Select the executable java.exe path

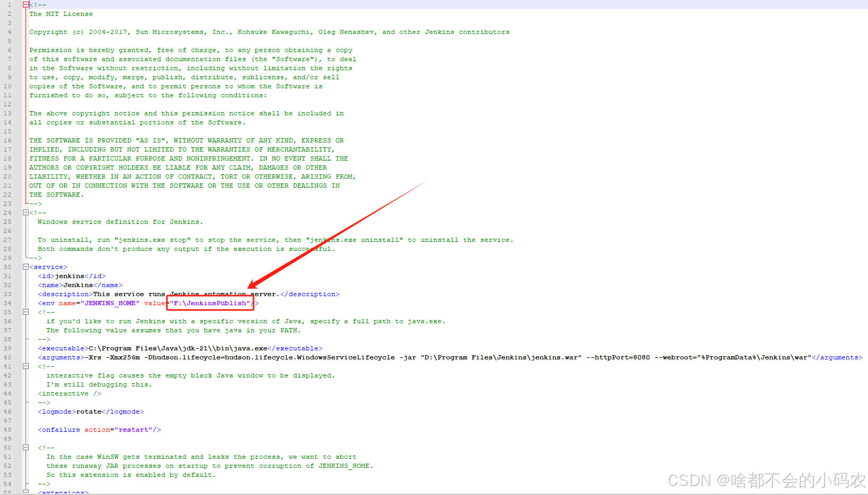(x=179, y=348)
